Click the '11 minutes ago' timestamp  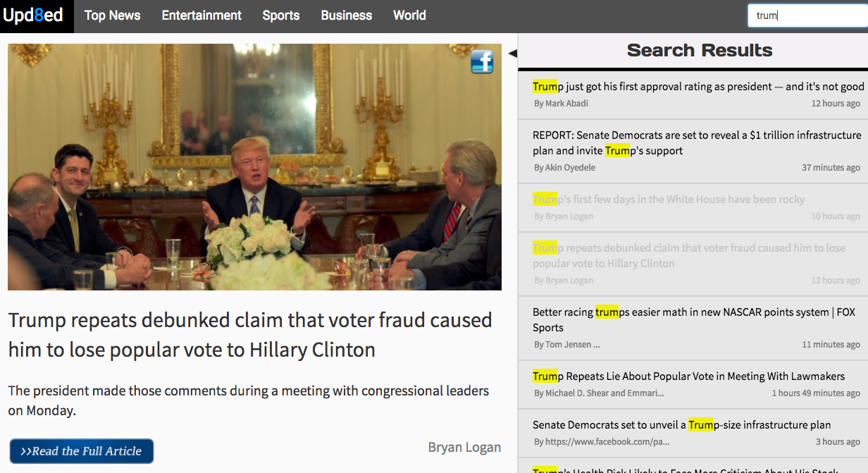(x=831, y=345)
